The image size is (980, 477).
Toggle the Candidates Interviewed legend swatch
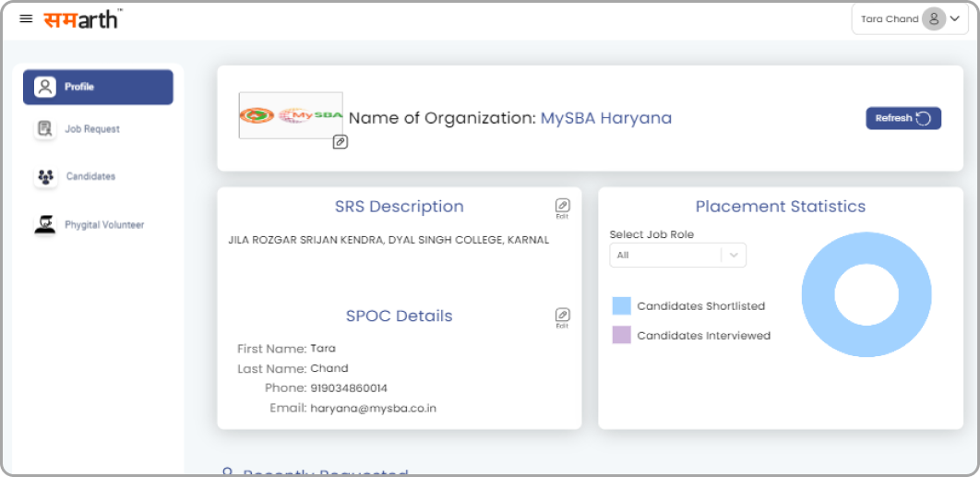click(x=621, y=336)
